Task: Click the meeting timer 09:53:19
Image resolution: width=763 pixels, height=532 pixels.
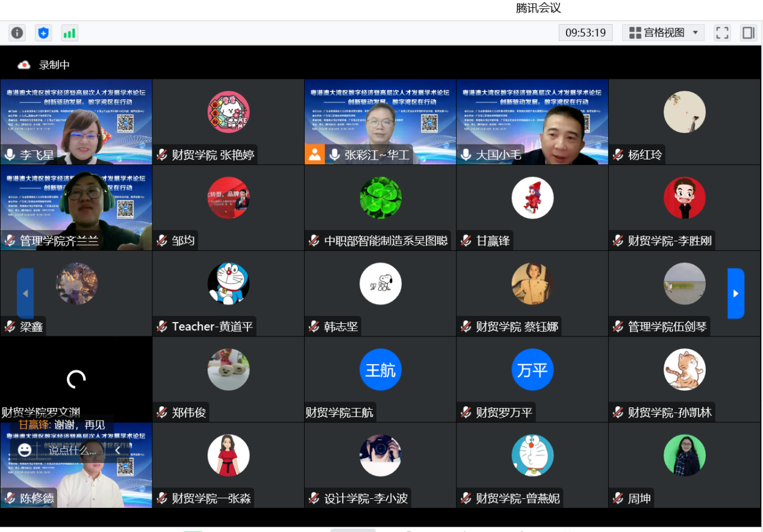Action: [585, 32]
